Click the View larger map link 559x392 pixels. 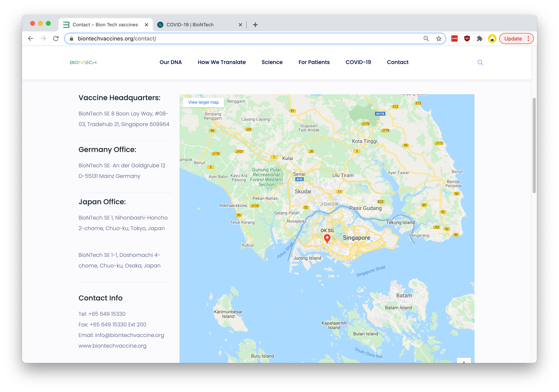coord(203,102)
